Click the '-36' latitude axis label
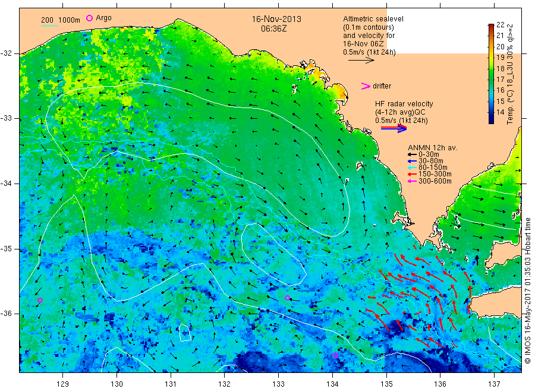The image size is (535, 392). (6, 314)
